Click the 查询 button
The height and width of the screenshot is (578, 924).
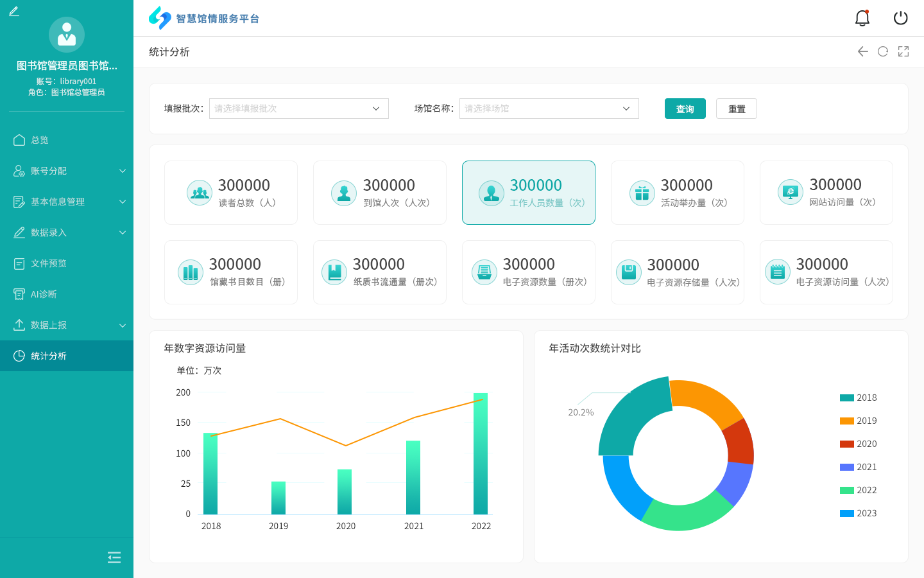click(685, 109)
